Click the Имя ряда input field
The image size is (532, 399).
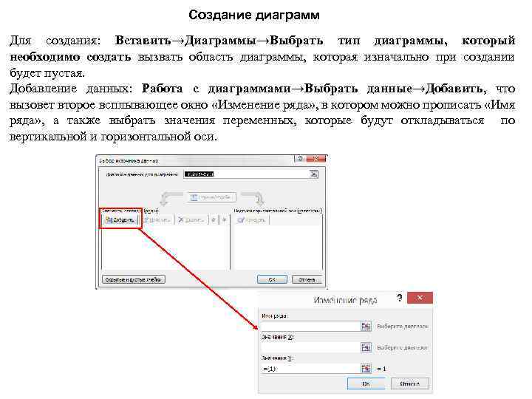tap(310, 326)
